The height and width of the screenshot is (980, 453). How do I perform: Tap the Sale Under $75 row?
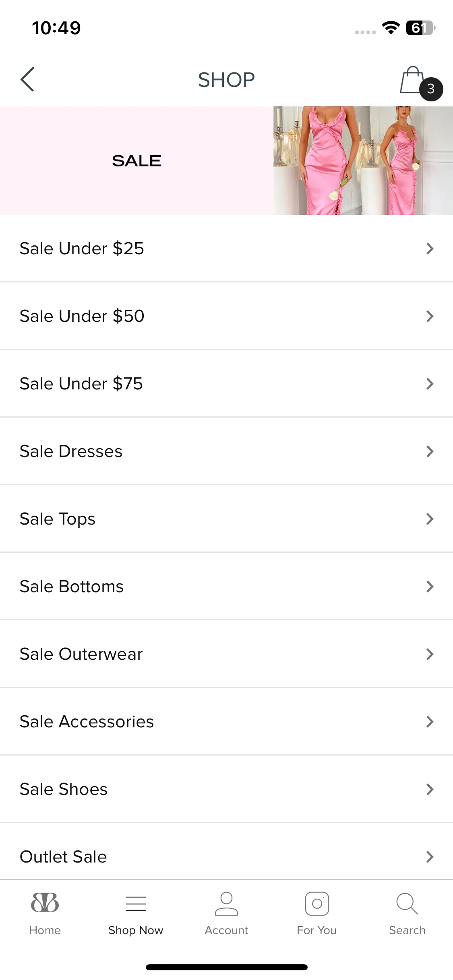tap(226, 384)
